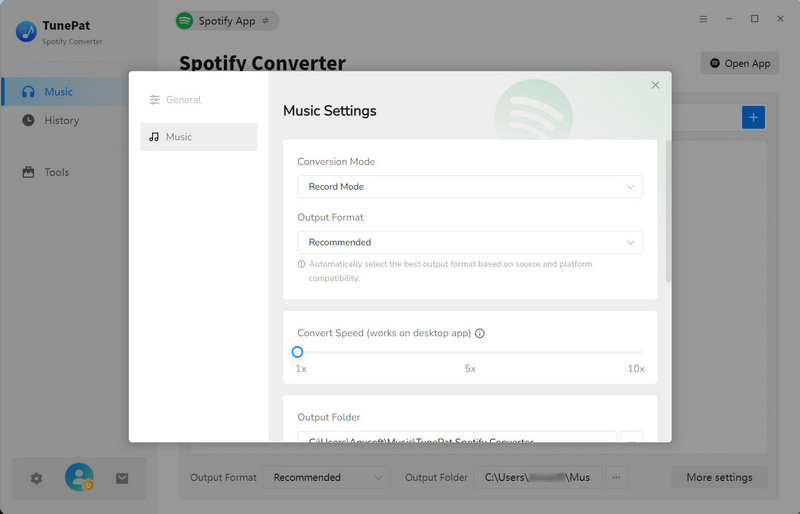Open the Music section in sidebar

(x=65, y=92)
